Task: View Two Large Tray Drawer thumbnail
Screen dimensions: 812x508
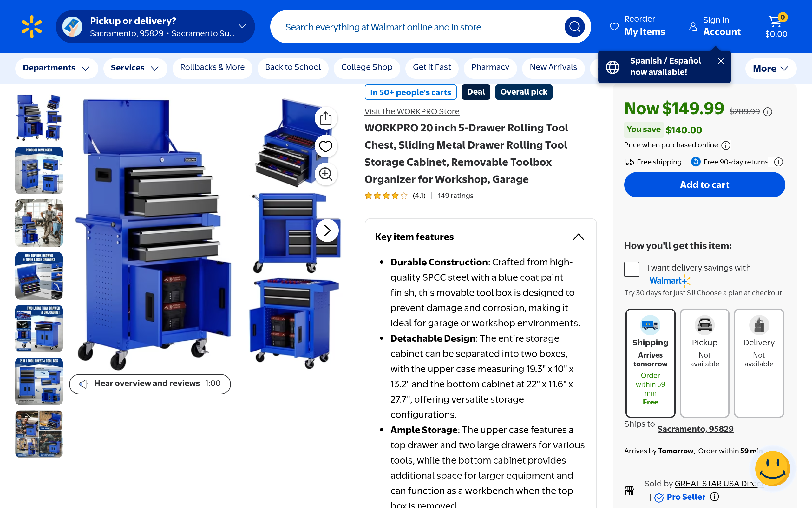Action: [x=39, y=329]
